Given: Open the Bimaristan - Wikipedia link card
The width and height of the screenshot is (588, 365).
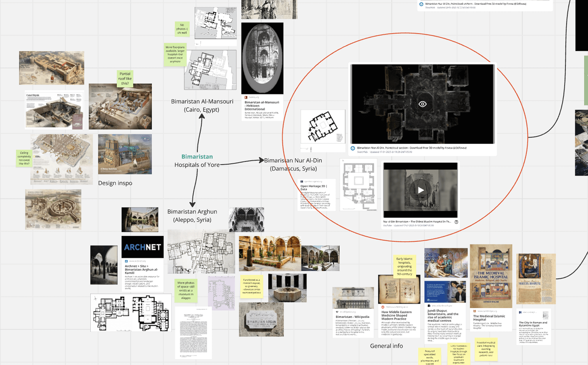Looking at the screenshot, I should point(353,317).
